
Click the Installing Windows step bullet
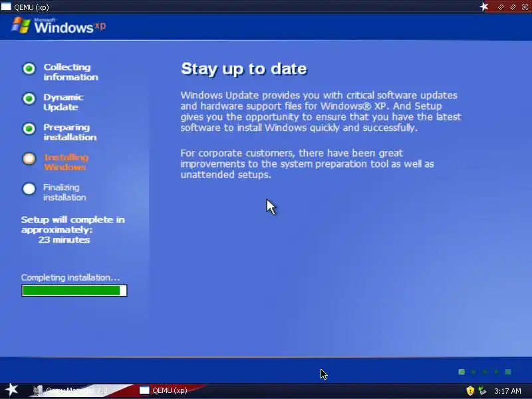pyautogui.click(x=29, y=159)
